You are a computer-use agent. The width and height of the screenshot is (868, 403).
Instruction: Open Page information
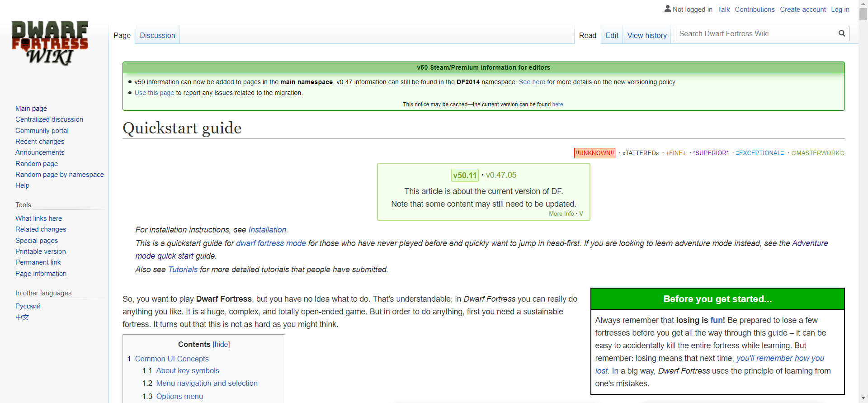(x=41, y=274)
